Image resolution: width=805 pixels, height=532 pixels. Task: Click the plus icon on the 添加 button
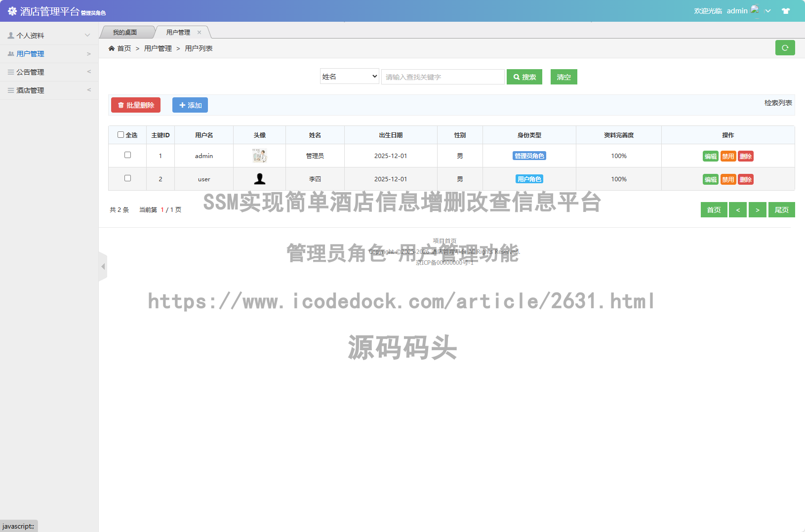pyautogui.click(x=181, y=105)
